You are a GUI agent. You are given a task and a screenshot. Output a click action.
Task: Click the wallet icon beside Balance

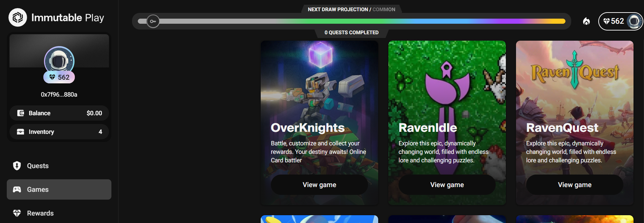click(21, 113)
